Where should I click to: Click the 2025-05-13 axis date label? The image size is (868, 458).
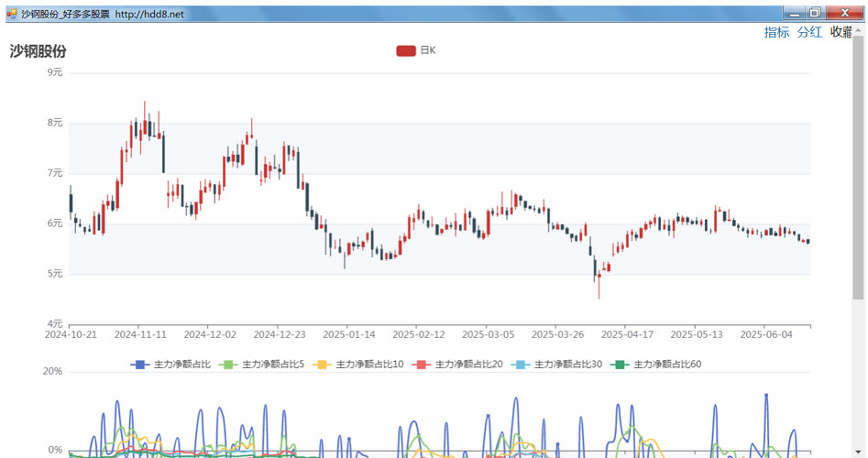tap(697, 334)
